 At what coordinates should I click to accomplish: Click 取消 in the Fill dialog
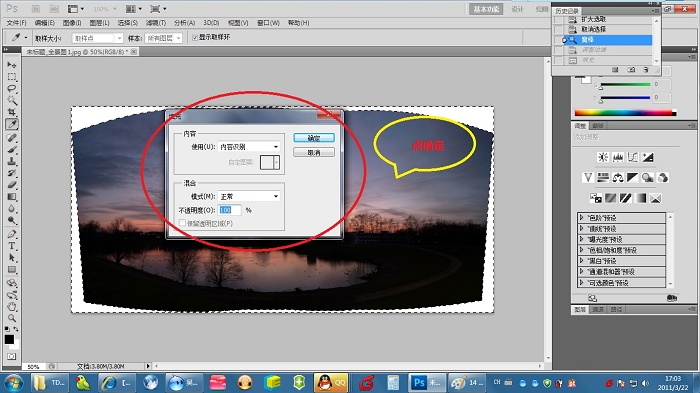click(314, 153)
